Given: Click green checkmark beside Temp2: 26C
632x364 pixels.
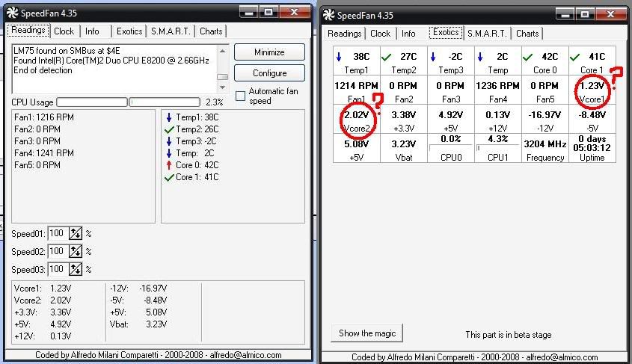Looking at the screenshot, I should 169,129.
